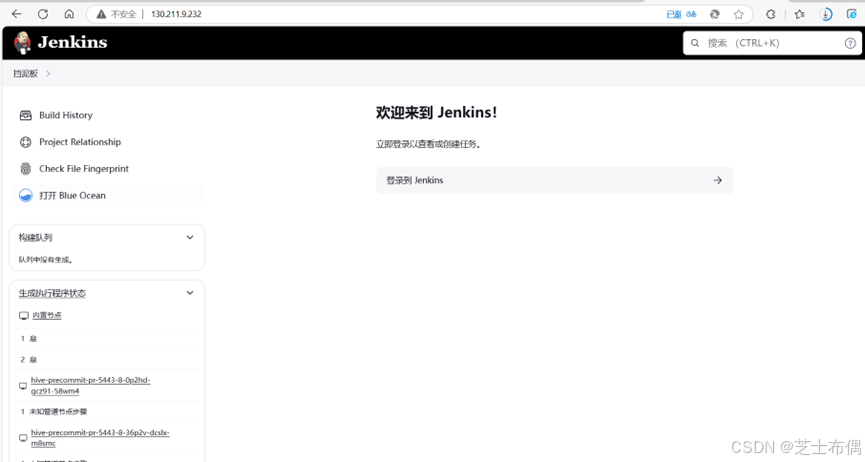
Task: Click the fingerprint icon in sidebar
Action: tap(25, 168)
